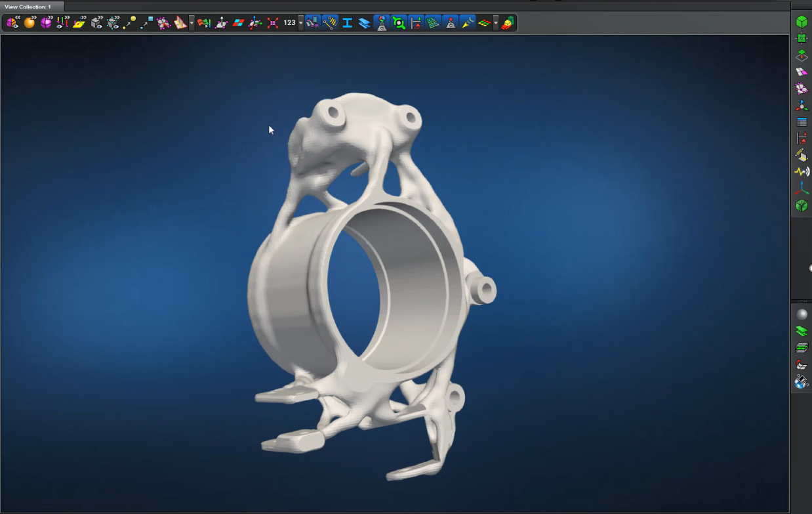The width and height of the screenshot is (812, 514).
Task: Toggle the cone support marker display mode
Action: (450, 23)
